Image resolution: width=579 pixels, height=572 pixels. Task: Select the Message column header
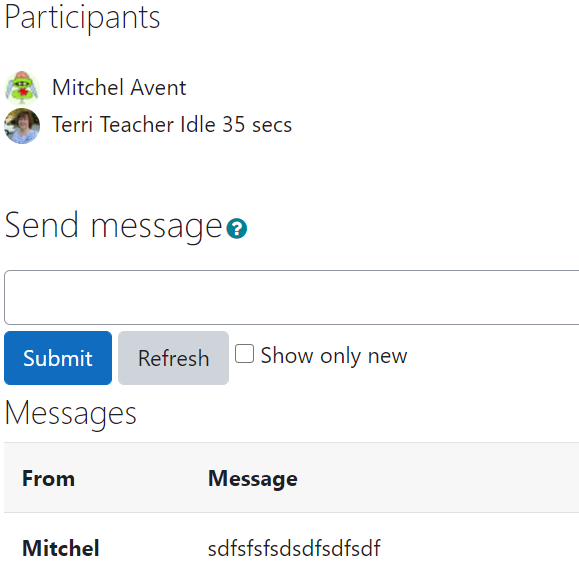[x=253, y=479]
